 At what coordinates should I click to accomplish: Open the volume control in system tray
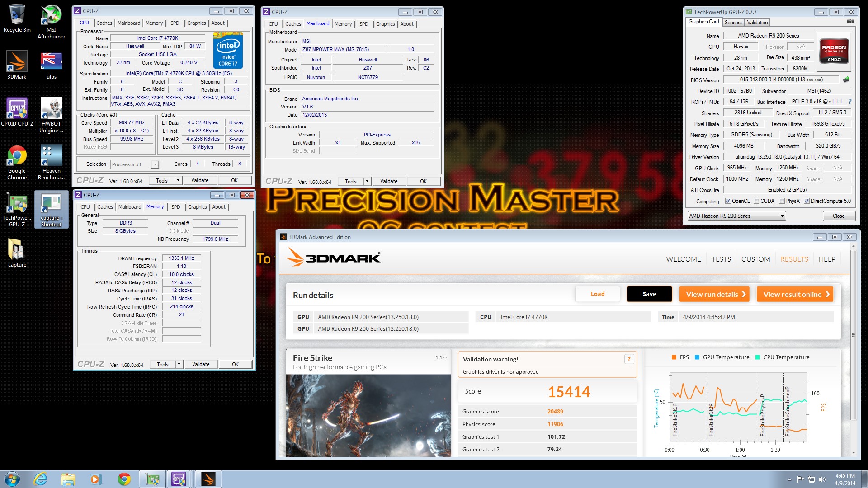coord(822,479)
